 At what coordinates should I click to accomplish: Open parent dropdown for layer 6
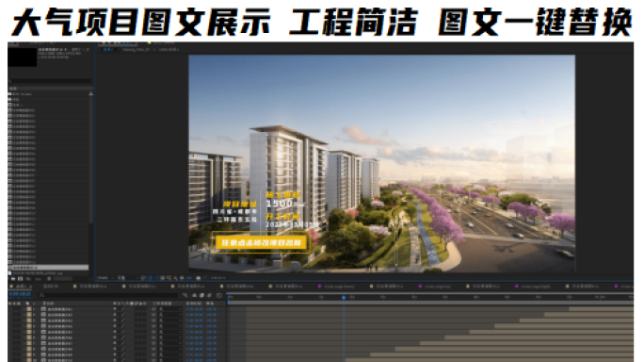170,337
